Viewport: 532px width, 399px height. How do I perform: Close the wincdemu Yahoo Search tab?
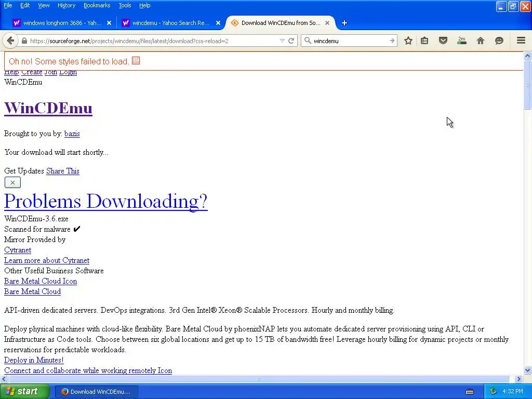(218, 23)
